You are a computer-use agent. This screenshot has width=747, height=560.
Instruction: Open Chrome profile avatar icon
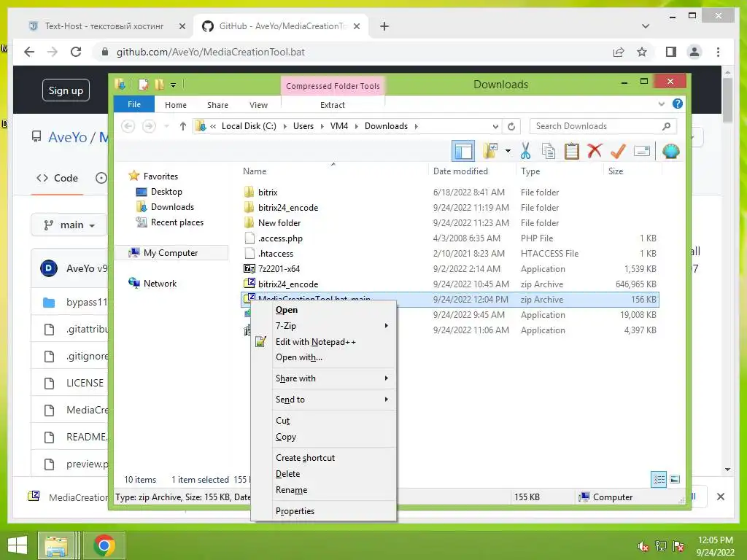[694, 52]
